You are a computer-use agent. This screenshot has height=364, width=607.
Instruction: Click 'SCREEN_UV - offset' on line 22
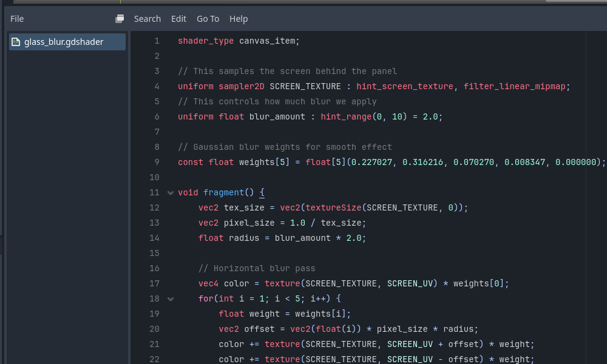click(433, 360)
